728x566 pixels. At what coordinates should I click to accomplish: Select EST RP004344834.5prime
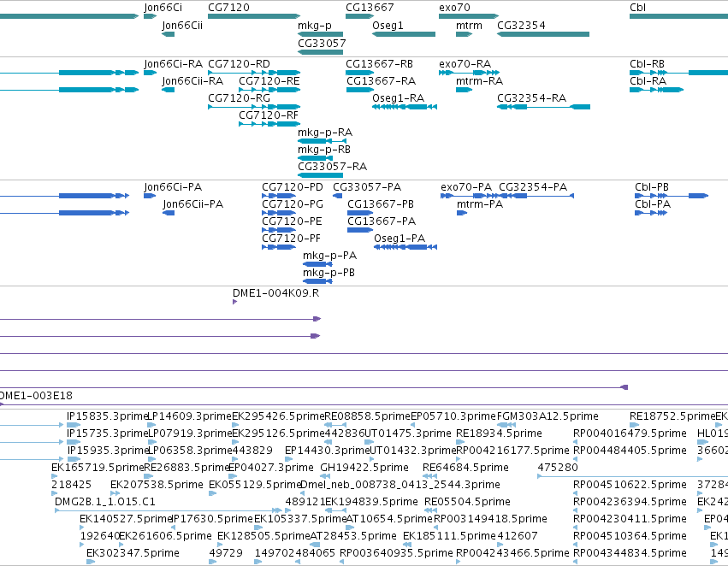point(630,553)
